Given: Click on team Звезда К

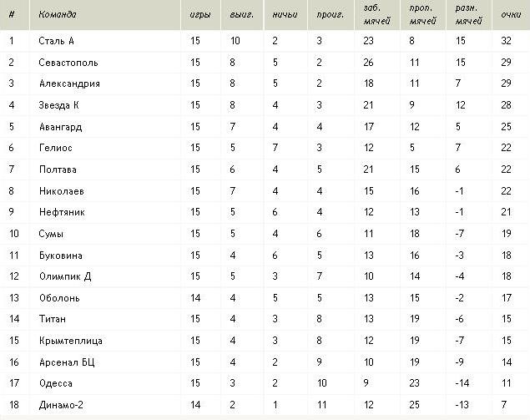Looking at the screenshot, I should (58, 105).
